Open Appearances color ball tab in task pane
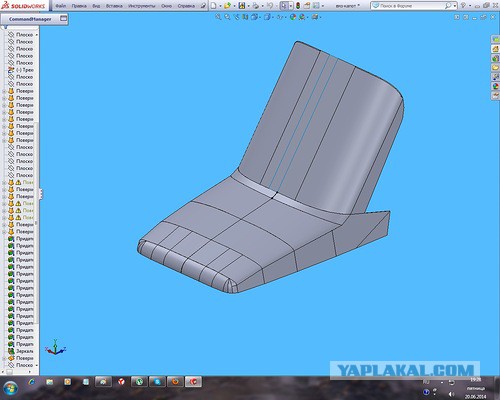This screenshot has height=400, width=500. (495, 86)
